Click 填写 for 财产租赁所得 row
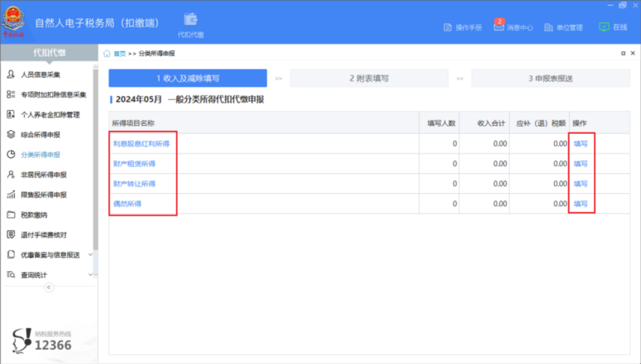 580,164
